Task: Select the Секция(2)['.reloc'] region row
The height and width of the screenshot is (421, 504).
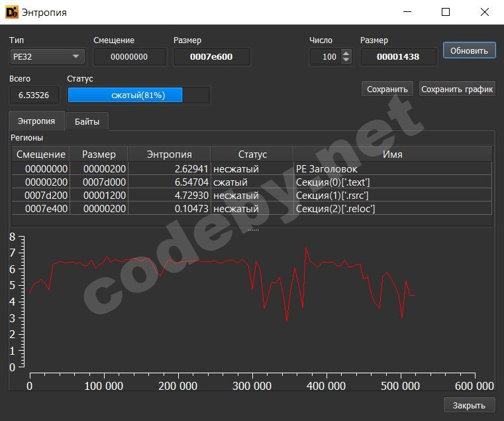Action: click(252, 209)
